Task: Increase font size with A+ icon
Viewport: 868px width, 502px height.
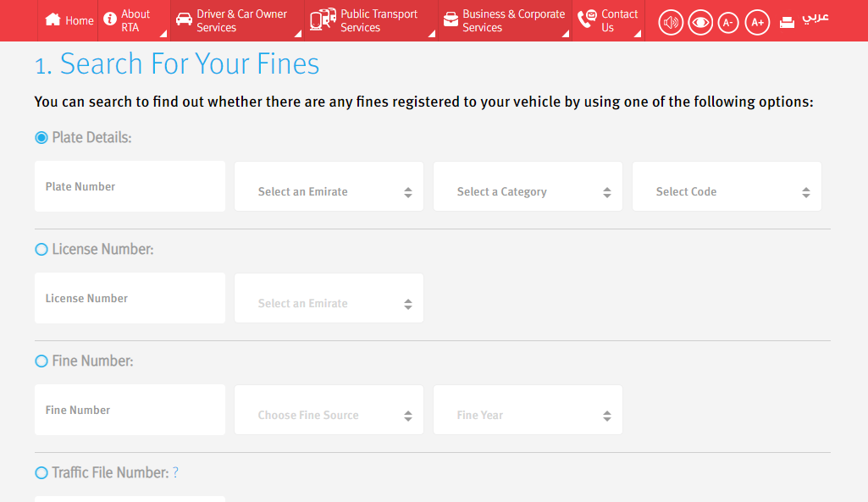Action: point(757,22)
